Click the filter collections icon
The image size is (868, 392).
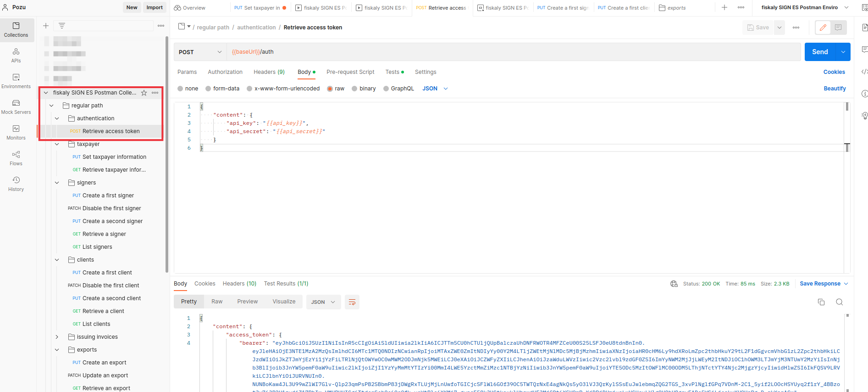(62, 26)
